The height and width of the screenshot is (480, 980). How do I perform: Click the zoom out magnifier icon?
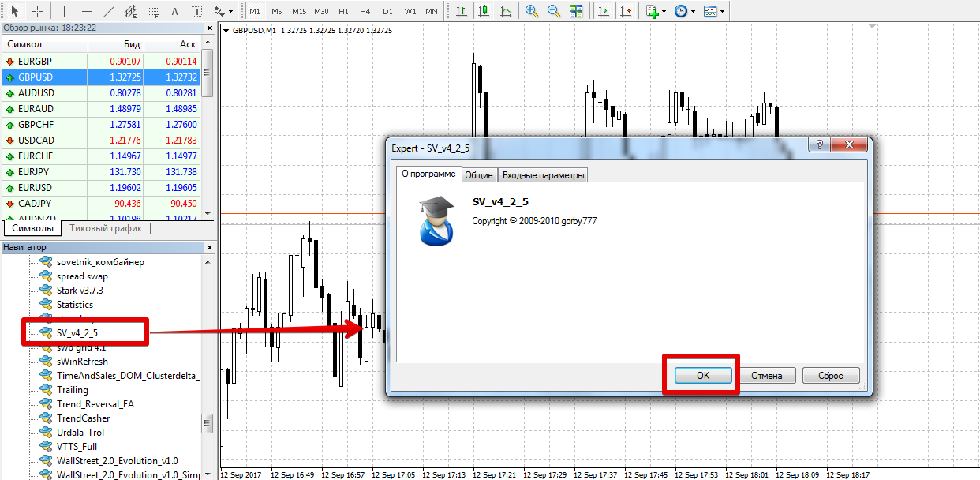pyautogui.click(x=554, y=12)
